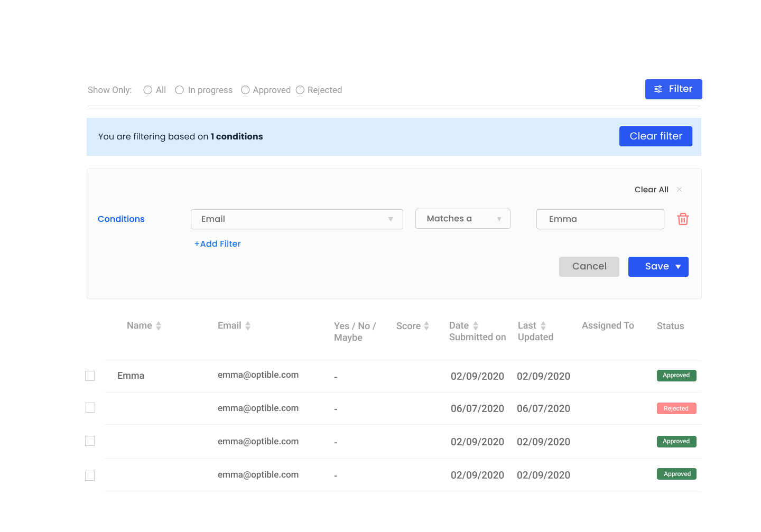Select the All radio button
The height and width of the screenshot is (532, 761).
tap(148, 90)
